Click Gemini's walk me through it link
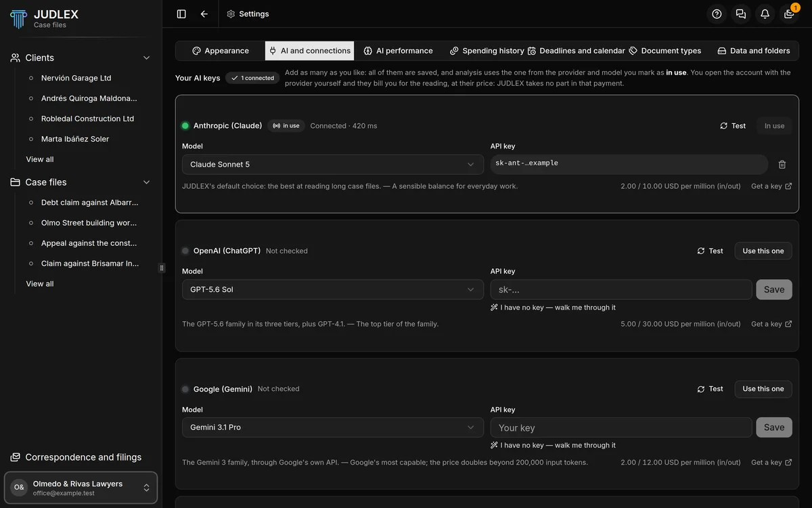The image size is (812, 508). pyautogui.click(x=554, y=446)
